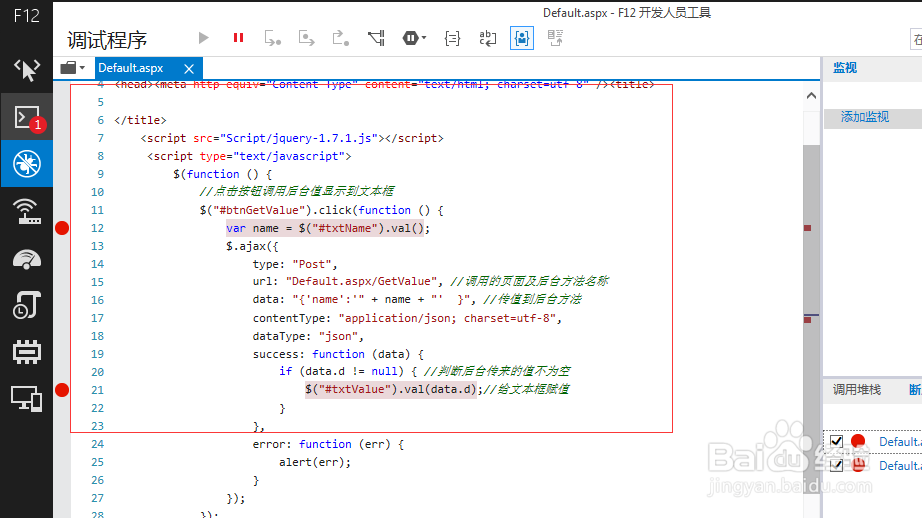Viewport: 922px width, 518px height.
Task: Open the file picker folder dropdown
Action: pos(73,68)
